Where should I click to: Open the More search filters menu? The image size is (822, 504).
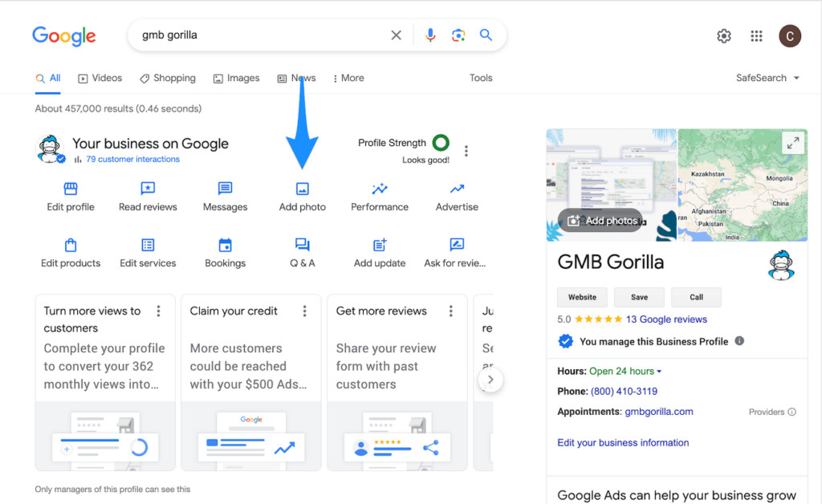coord(348,78)
